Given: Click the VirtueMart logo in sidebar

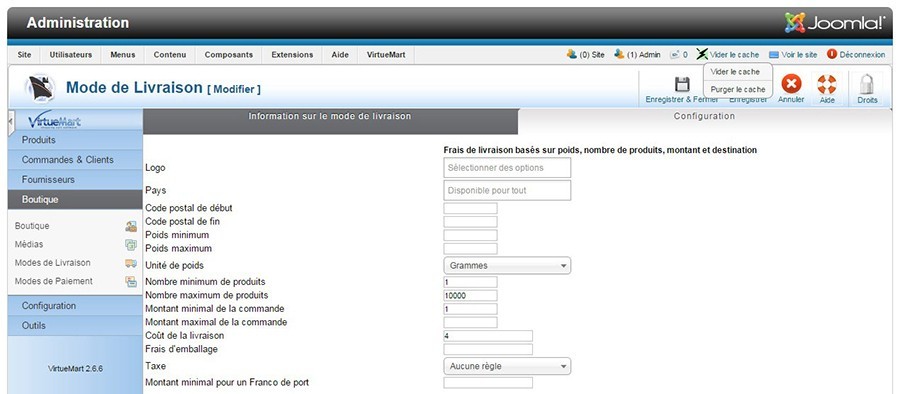Looking at the screenshot, I should pyautogui.click(x=55, y=121).
